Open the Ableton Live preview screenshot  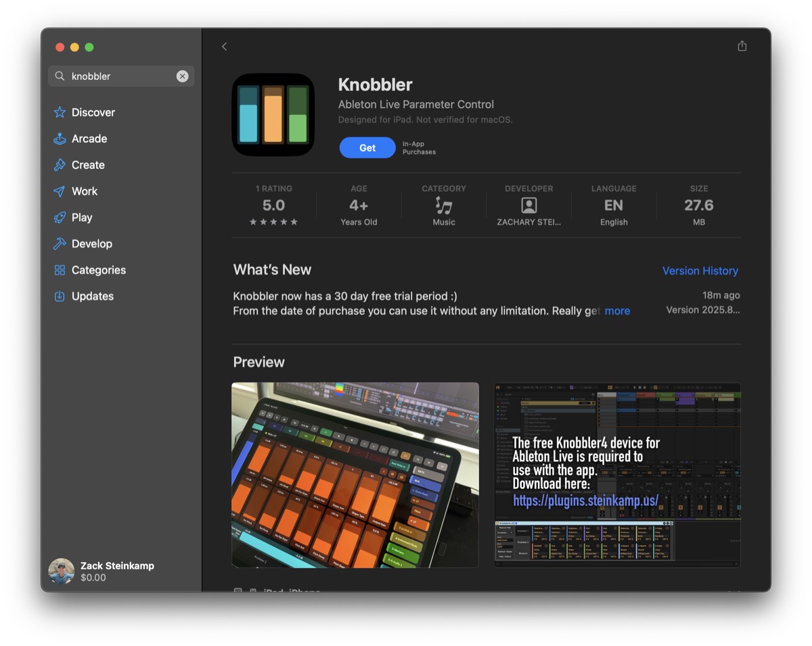click(617, 475)
